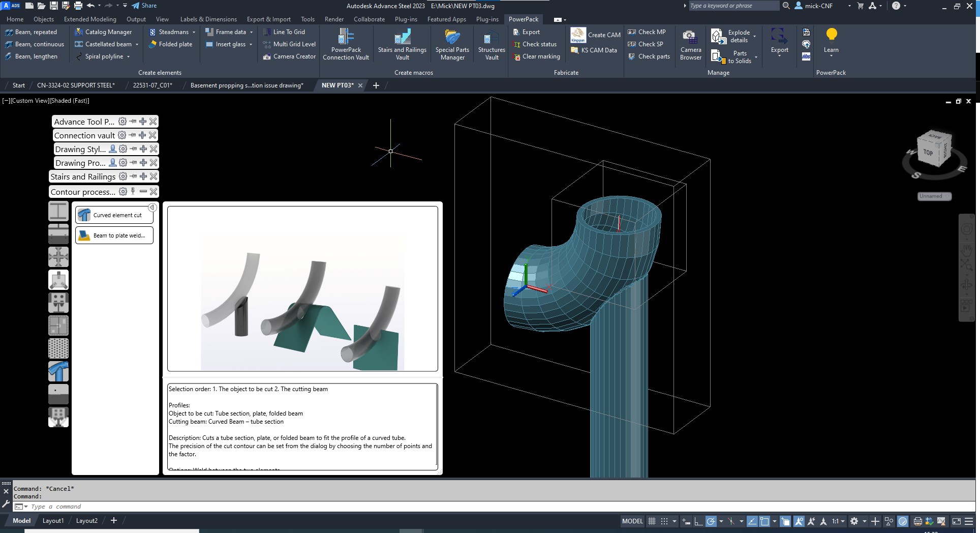Click the Clear marking button

point(536,56)
